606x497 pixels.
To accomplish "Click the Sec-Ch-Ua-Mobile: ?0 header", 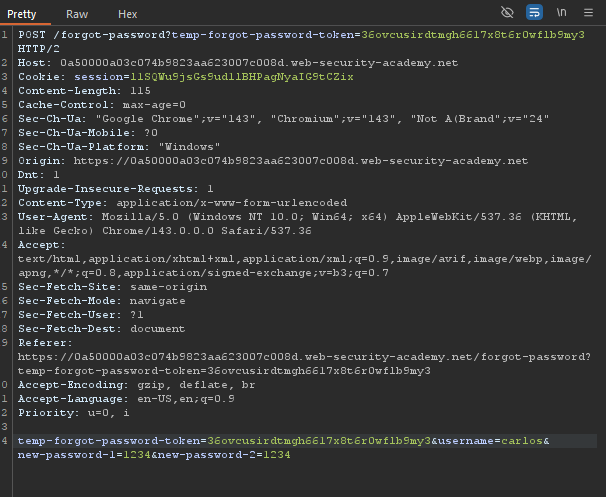I will pyautogui.click(x=88, y=133).
